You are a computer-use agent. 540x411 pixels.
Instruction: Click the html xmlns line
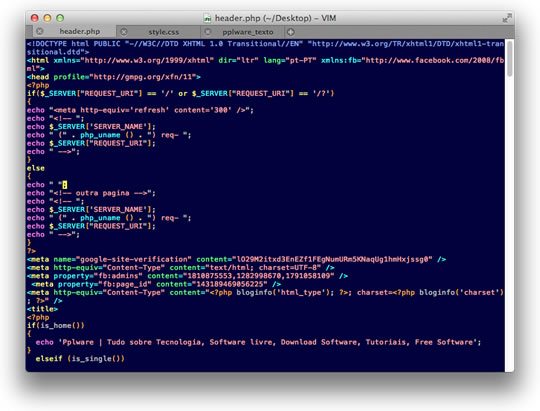(265, 64)
